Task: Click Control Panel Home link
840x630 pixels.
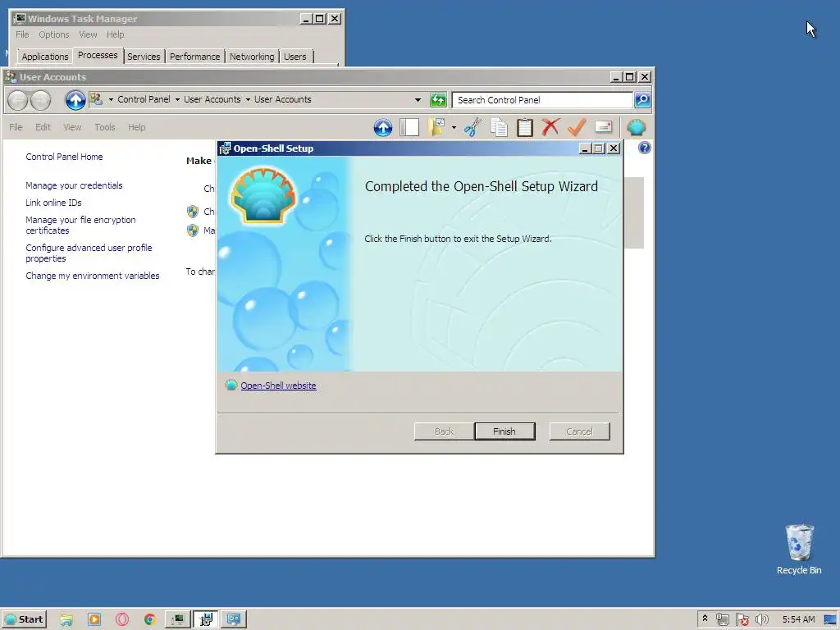Action: (x=64, y=157)
